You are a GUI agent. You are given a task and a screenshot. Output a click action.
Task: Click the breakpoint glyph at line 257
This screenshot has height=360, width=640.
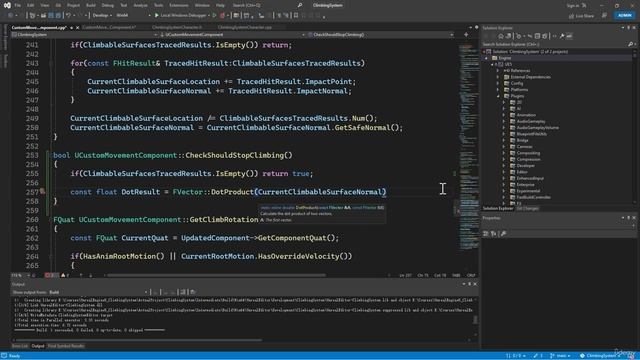[x=42, y=191]
